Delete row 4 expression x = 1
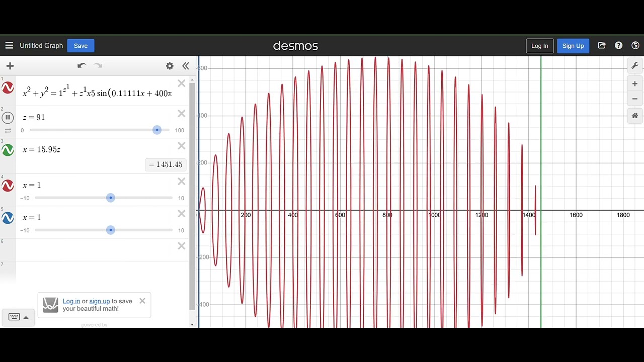The height and width of the screenshot is (362, 644). click(182, 182)
